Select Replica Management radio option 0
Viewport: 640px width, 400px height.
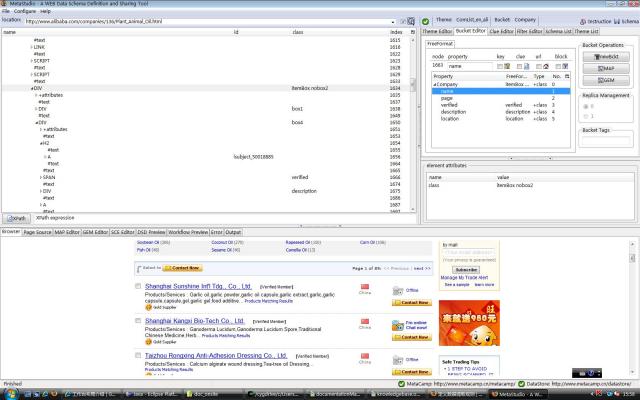point(586,107)
